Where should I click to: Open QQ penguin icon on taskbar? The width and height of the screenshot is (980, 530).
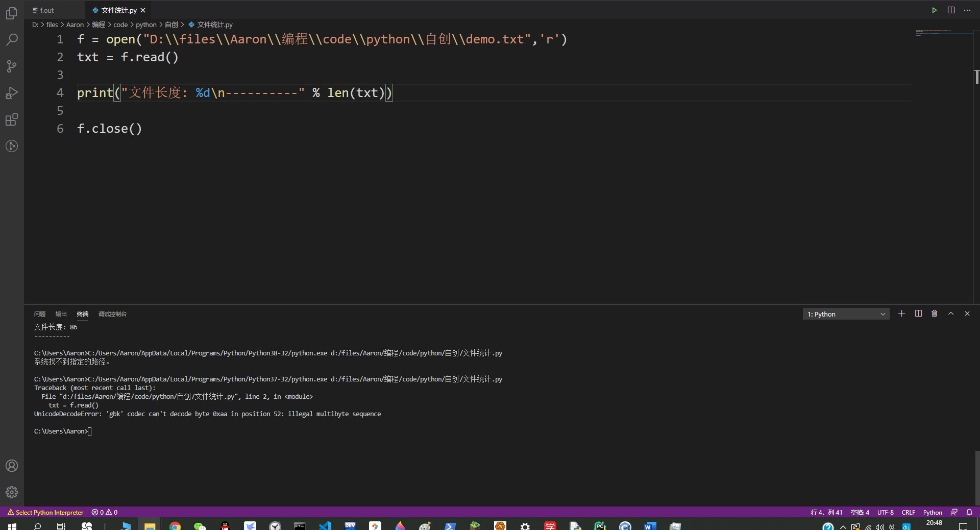(x=225, y=526)
